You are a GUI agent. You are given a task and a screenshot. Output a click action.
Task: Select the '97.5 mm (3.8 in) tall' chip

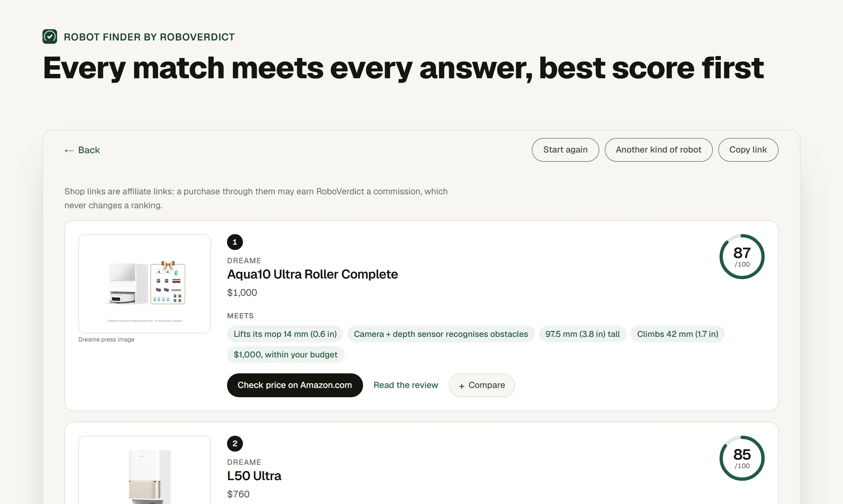pos(582,334)
